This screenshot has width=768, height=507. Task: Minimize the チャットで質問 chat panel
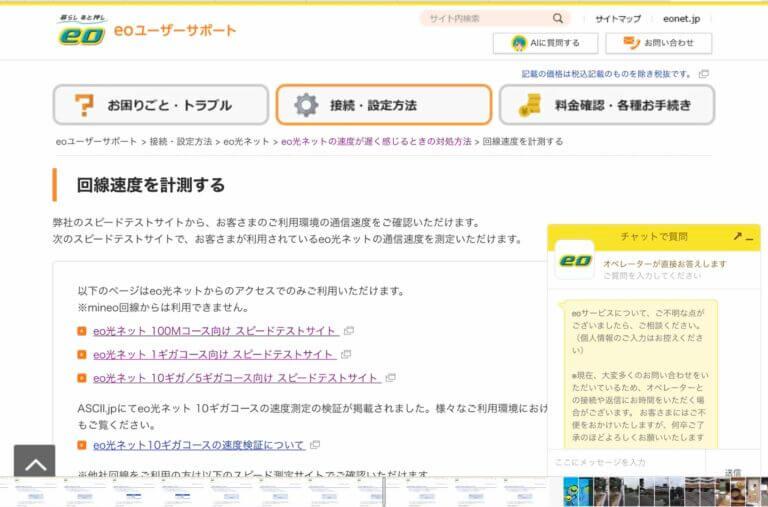click(x=750, y=237)
